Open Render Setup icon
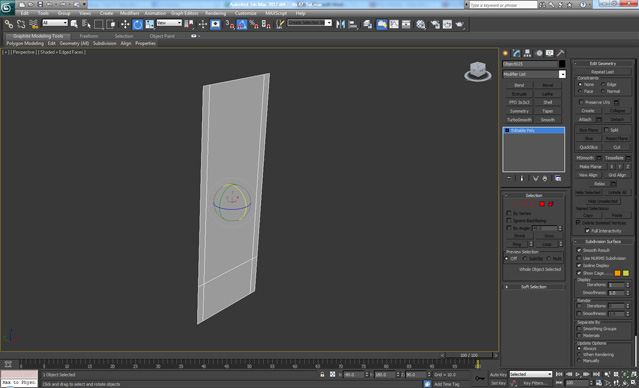 click(435, 24)
